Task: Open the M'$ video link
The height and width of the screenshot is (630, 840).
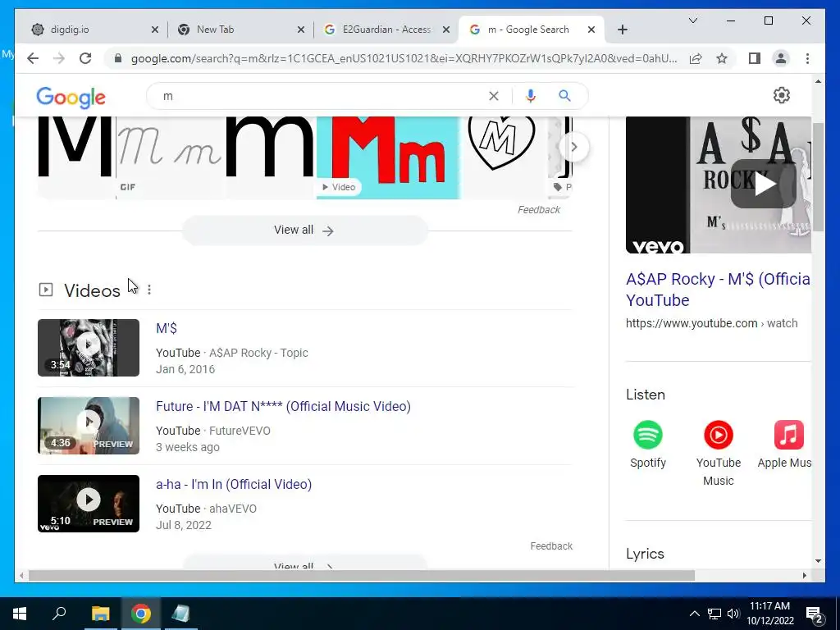Action: pyautogui.click(x=167, y=328)
